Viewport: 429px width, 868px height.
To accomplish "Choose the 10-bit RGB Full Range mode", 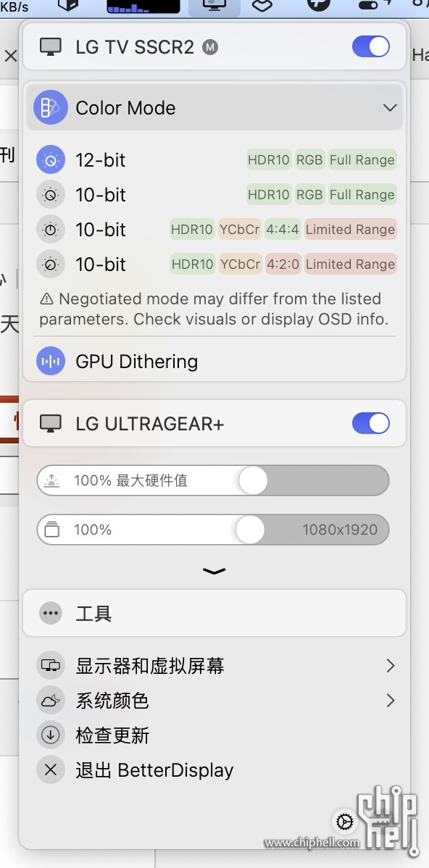I will (217, 195).
